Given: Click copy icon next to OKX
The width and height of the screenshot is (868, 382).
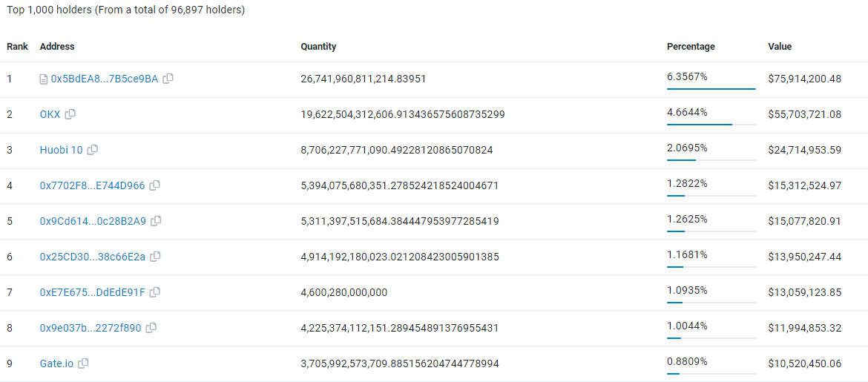Looking at the screenshot, I should (x=70, y=114).
